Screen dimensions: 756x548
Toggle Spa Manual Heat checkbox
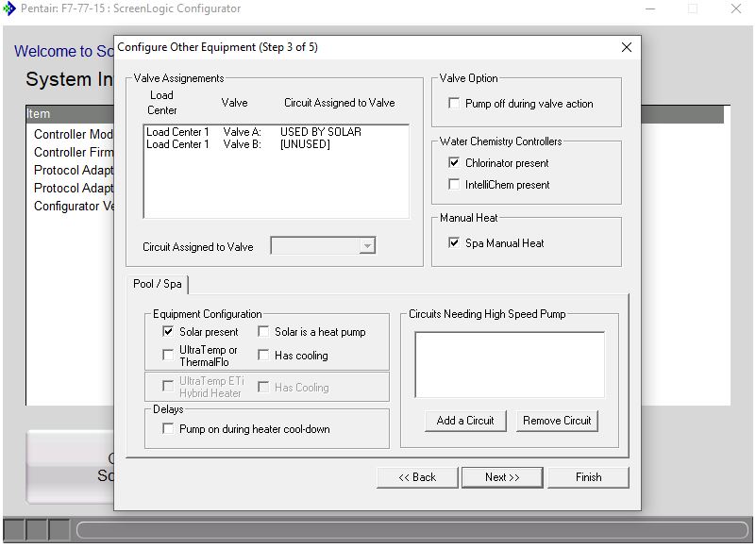coord(454,242)
